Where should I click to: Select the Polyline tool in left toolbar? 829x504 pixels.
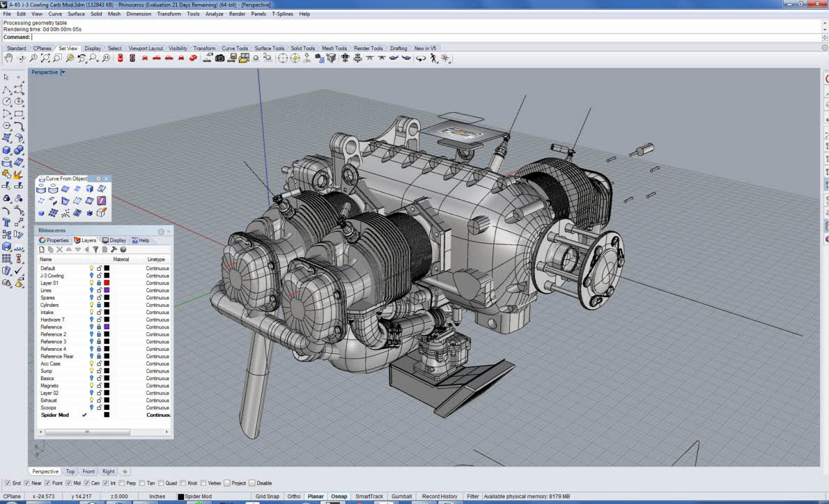click(6, 89)
